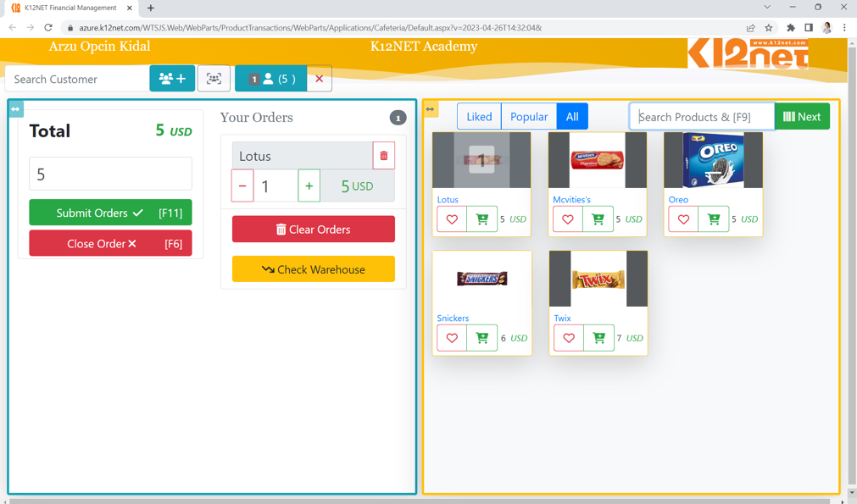
Task: Increase Lotus quantity with plus button
Action: [x=309, y=186]
